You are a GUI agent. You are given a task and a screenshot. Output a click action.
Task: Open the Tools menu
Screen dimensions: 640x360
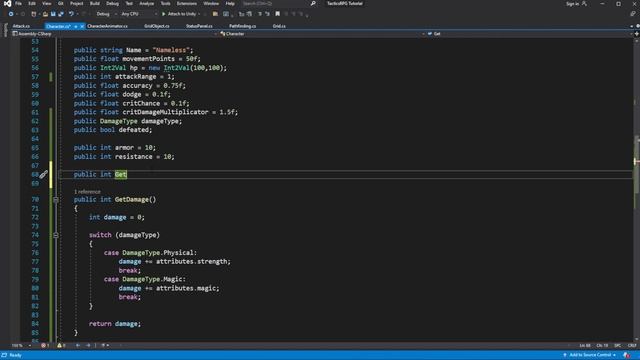(165, 4)
